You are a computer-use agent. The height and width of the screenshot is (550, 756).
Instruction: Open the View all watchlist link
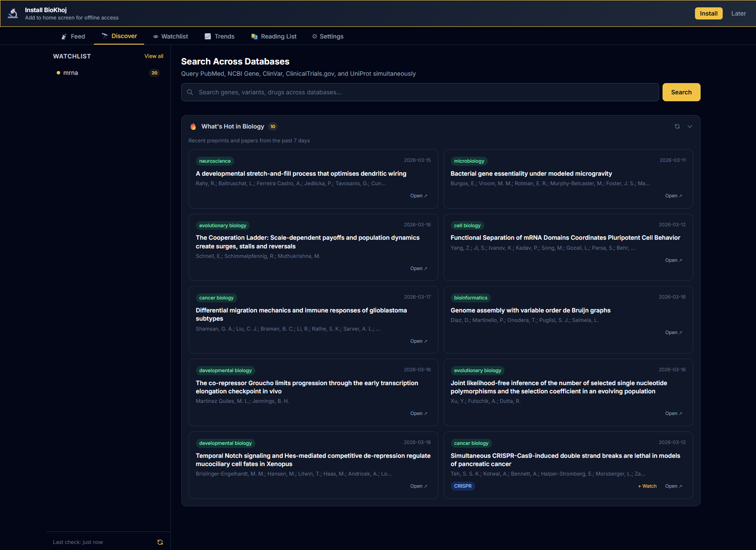point(154,56)
